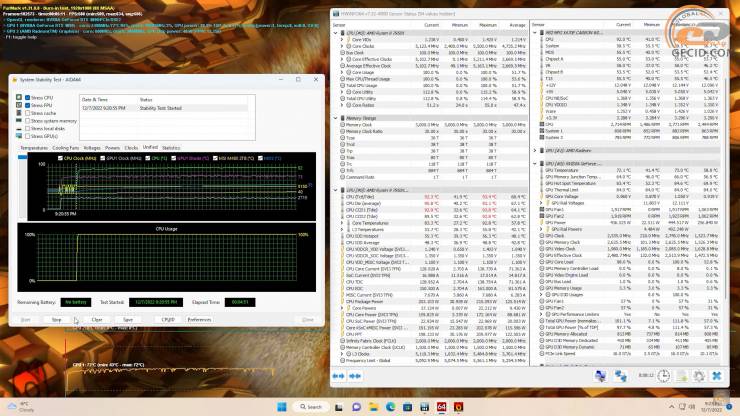
Task: Uncheck the Stress CPU checkbox
Action: (x=27, y=98)
